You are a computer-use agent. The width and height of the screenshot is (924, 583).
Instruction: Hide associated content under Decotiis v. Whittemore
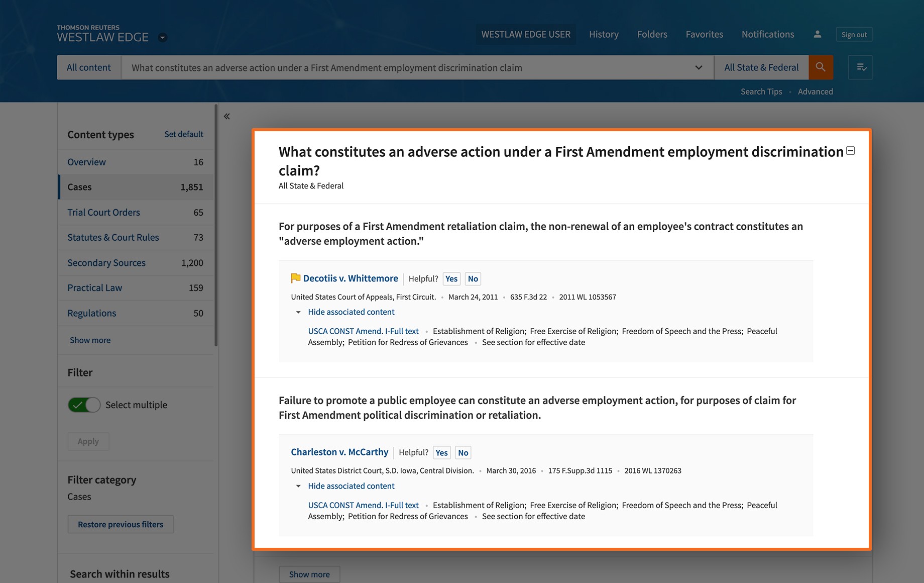point(351,312)
